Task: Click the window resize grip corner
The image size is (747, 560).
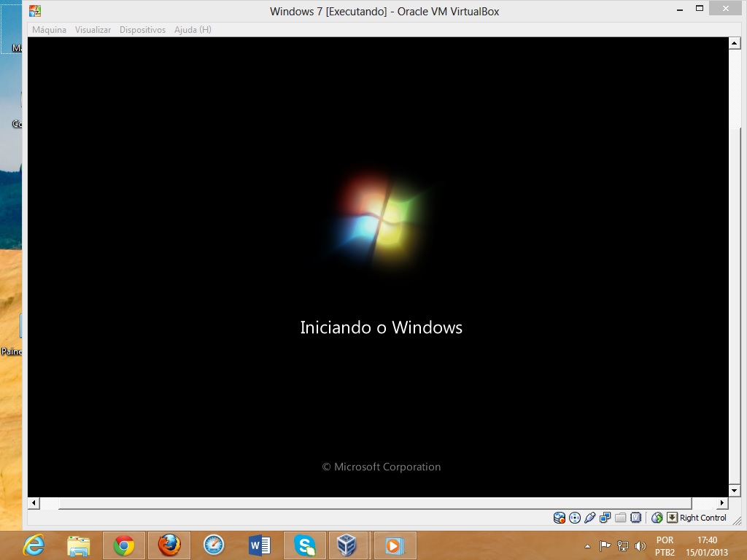Action: coord(737,520)
